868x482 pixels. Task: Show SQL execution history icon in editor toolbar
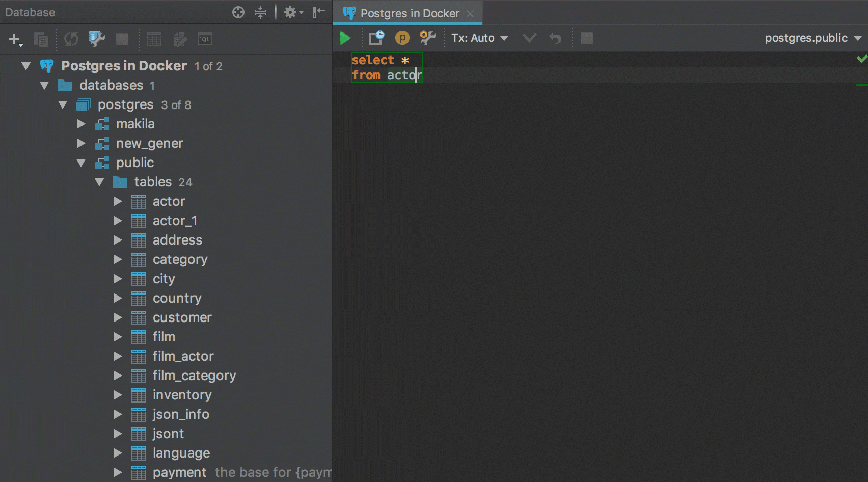375,37
